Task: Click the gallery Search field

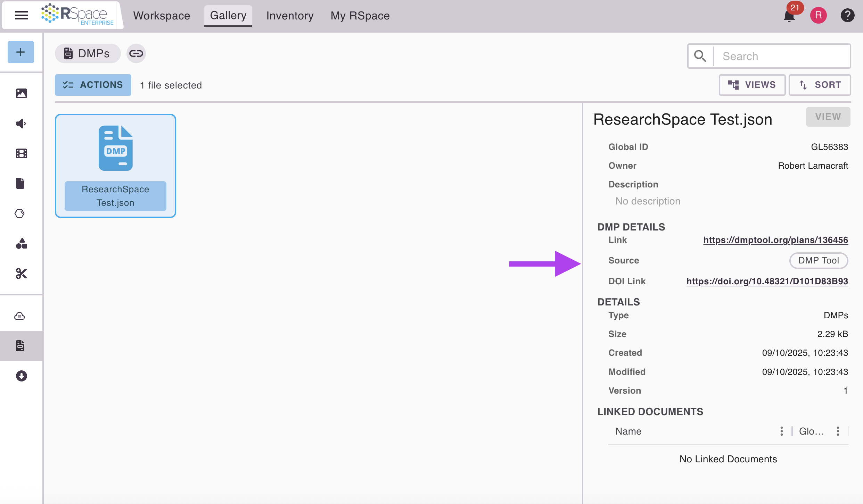Action: pos(782,56)
